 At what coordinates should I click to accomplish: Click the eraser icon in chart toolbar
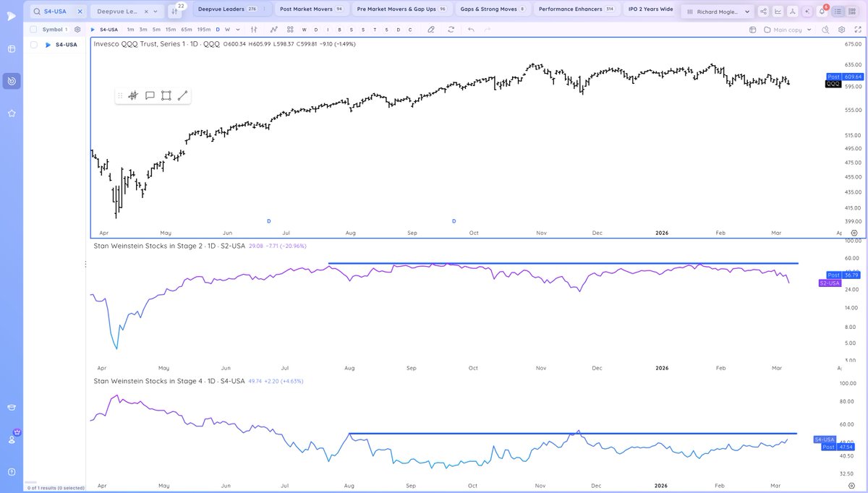click(x=431, y=30)
